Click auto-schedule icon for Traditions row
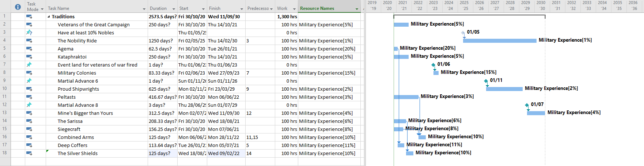Screen dimensions: 644x166 [29, 17]
